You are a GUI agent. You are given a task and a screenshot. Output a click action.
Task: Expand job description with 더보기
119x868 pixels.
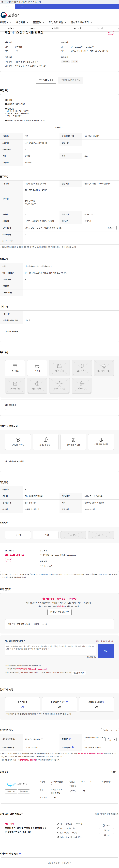(x=59, y=127)
